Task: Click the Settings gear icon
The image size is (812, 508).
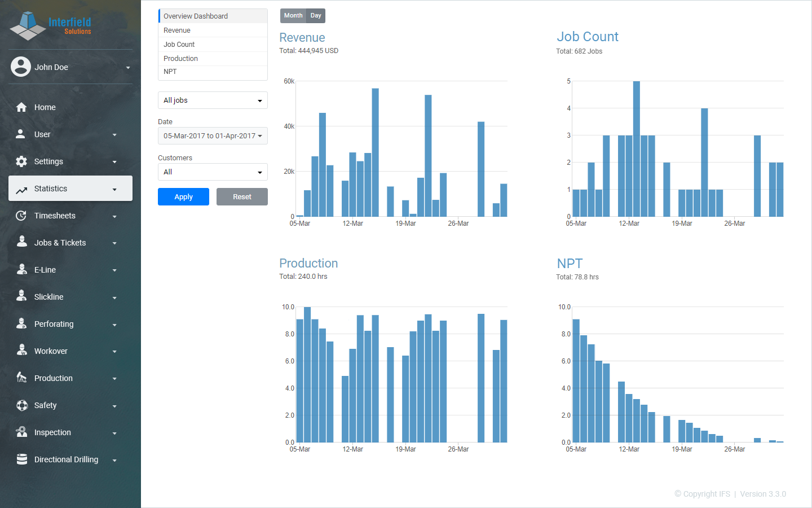Action: pyautogui.click(x=21, y=161)
